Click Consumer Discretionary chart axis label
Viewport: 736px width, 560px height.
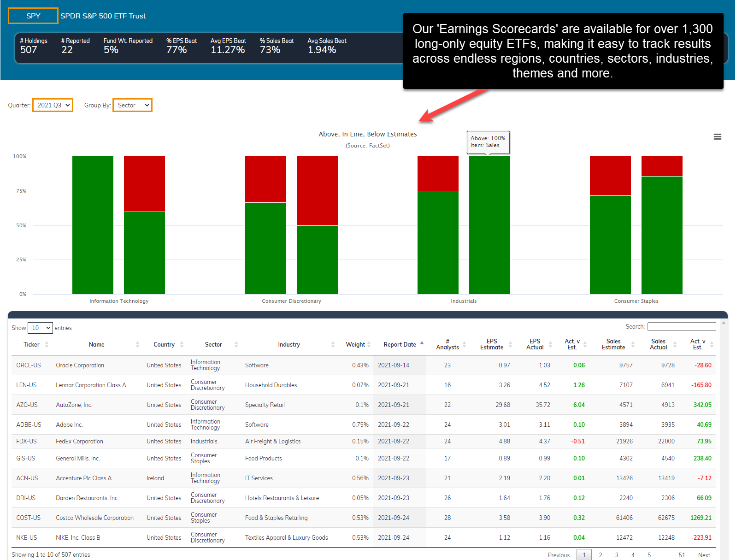point(291,301)
